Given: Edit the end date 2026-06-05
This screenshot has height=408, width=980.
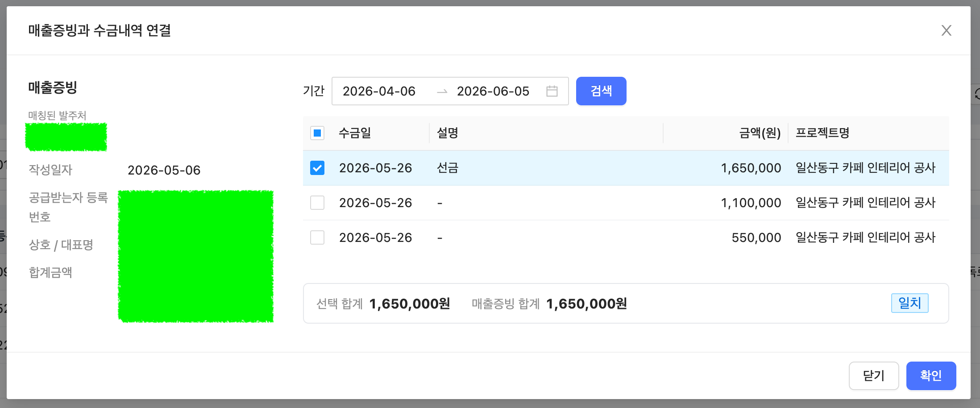Looking at the screenshot, I should click(493, 91).
